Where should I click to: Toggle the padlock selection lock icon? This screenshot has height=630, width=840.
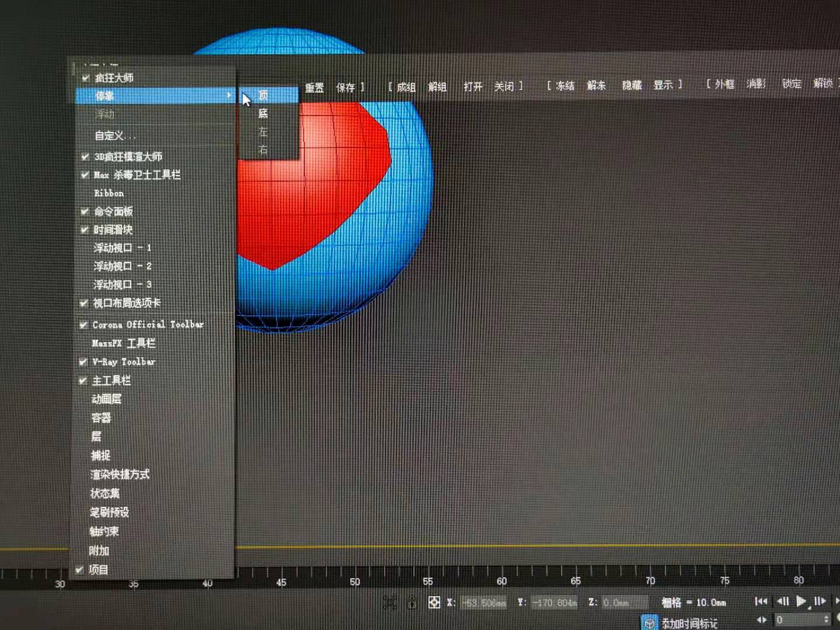pos(411,603)
